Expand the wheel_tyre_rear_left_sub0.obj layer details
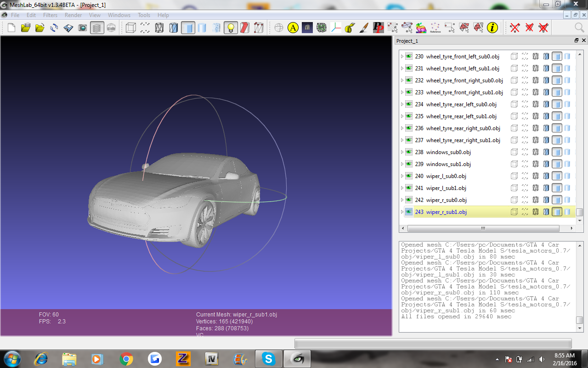Viewport: 588px width, 368px height. pos(402,104)
